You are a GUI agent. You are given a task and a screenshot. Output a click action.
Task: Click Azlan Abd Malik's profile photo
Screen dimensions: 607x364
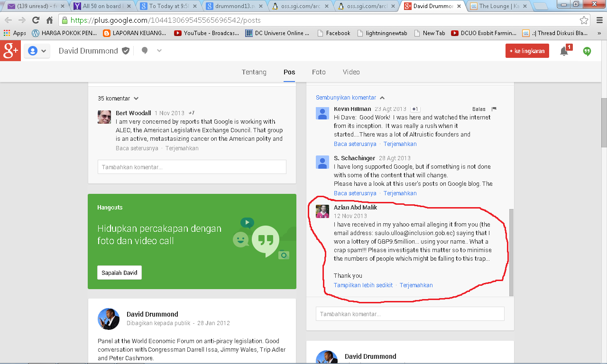[322, 211]
